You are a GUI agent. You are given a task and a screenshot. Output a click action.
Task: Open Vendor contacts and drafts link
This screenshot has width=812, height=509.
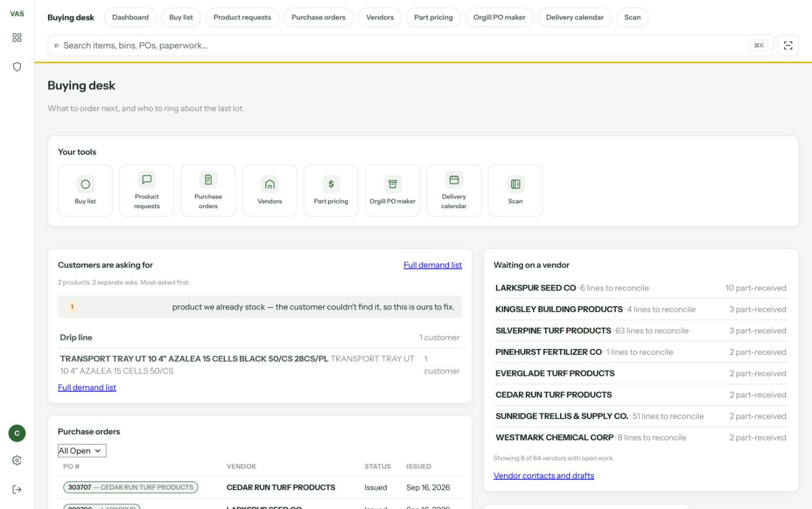pos(544,476)
